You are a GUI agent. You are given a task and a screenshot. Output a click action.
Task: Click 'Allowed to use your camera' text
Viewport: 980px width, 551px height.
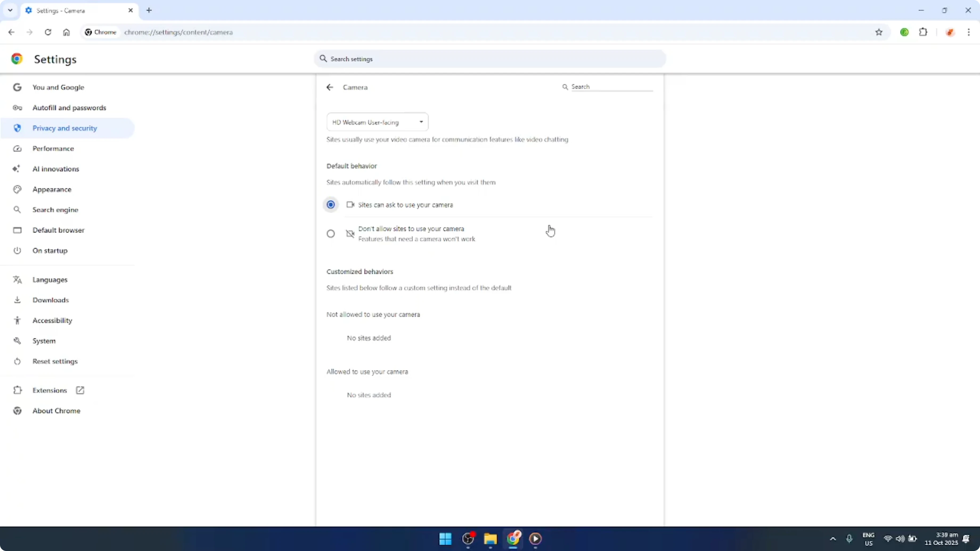[x=367, y=372]
